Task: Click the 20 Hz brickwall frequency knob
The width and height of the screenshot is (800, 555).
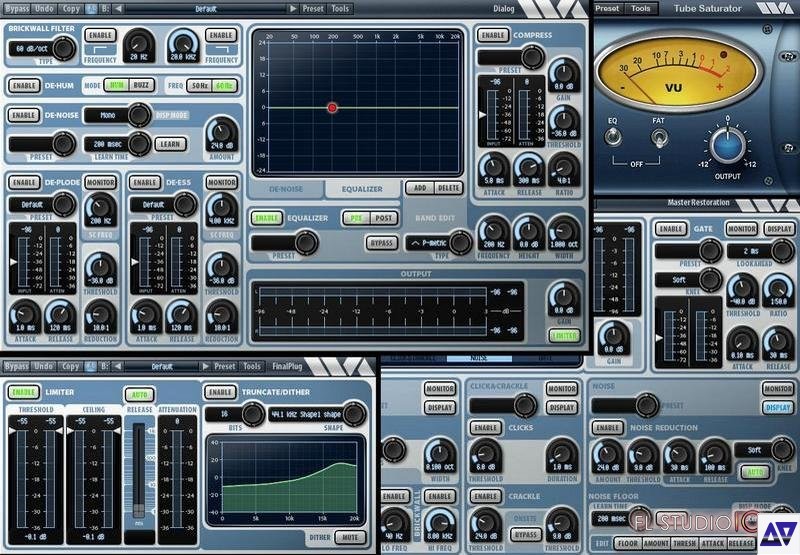Action: (x=138, y=45)
